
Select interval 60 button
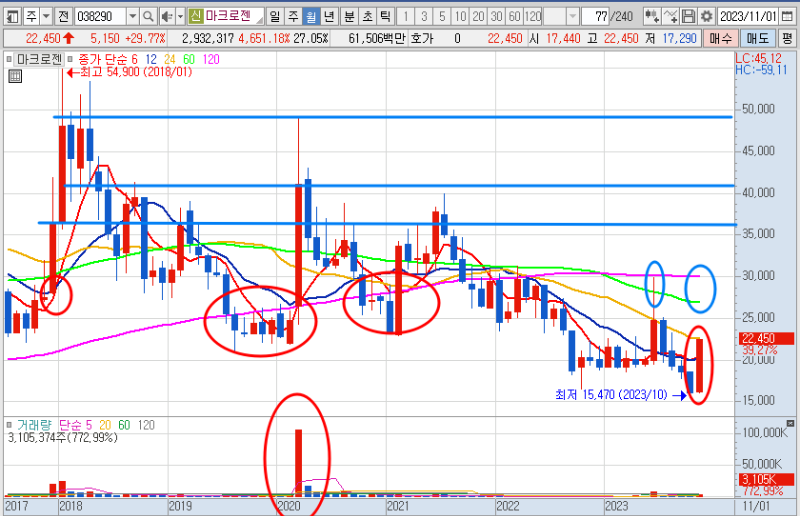[514, 17]
